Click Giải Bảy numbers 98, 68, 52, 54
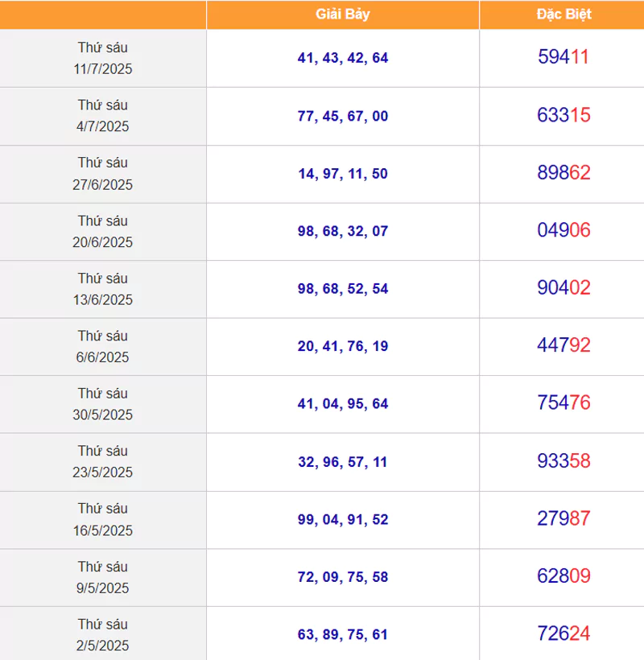The image size is (644, 660). (343, 288)
